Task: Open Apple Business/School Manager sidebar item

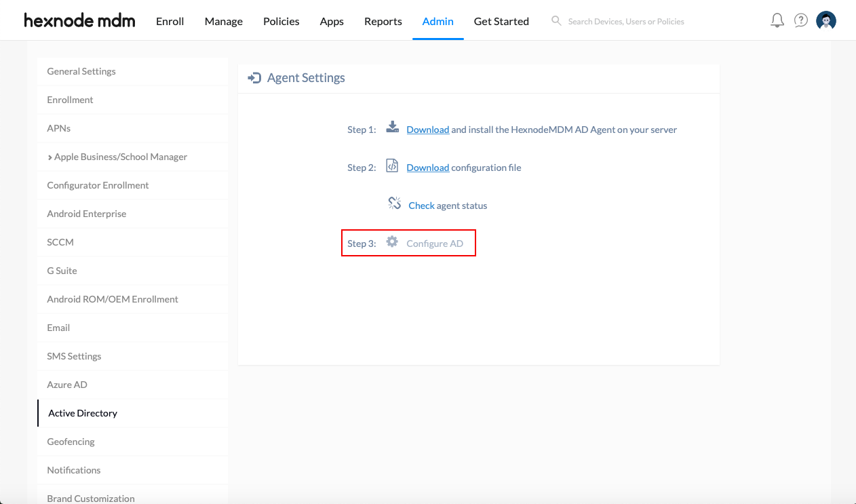Action: click(133, 157)
